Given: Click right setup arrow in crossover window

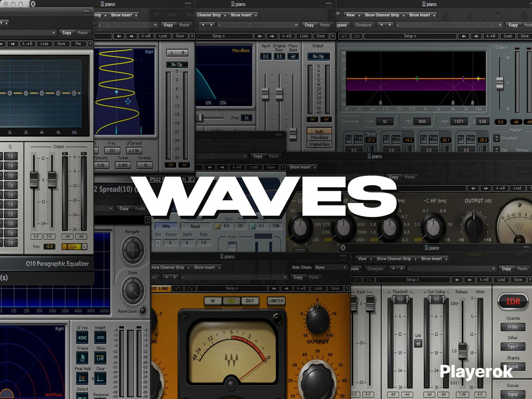Looking at the screenshot, I should (x=476, y=36).
